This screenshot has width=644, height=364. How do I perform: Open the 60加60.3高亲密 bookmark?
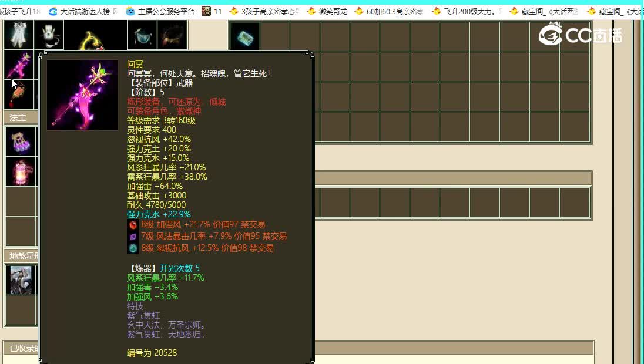click(389, 12)
